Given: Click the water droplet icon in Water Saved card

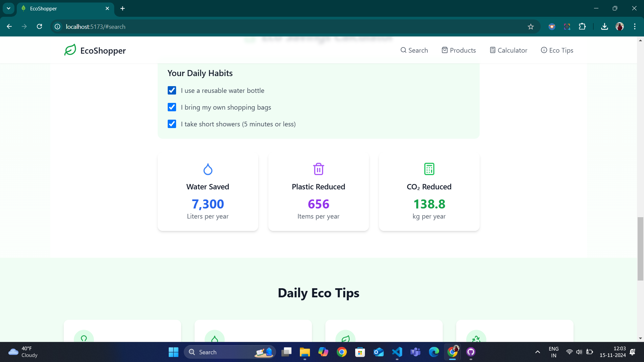Looking at the screenshot, I should click(208, 169).
